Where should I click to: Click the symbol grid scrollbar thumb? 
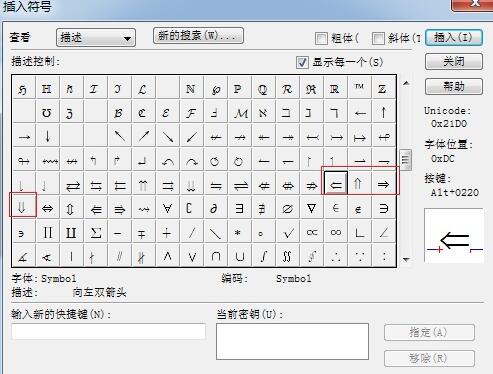pos(405,160)
